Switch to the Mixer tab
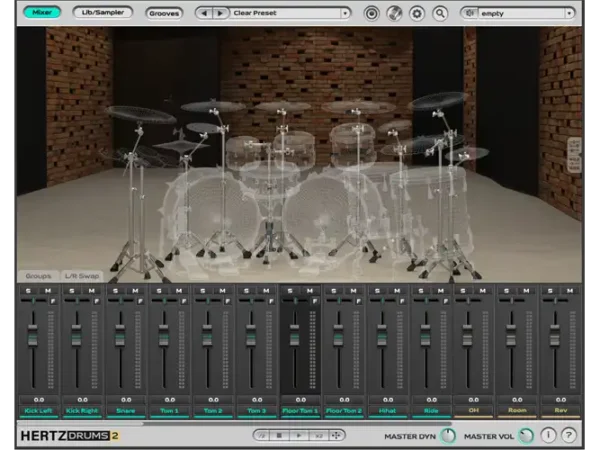This screenshot has width=600, height=450. coord(42,12)
